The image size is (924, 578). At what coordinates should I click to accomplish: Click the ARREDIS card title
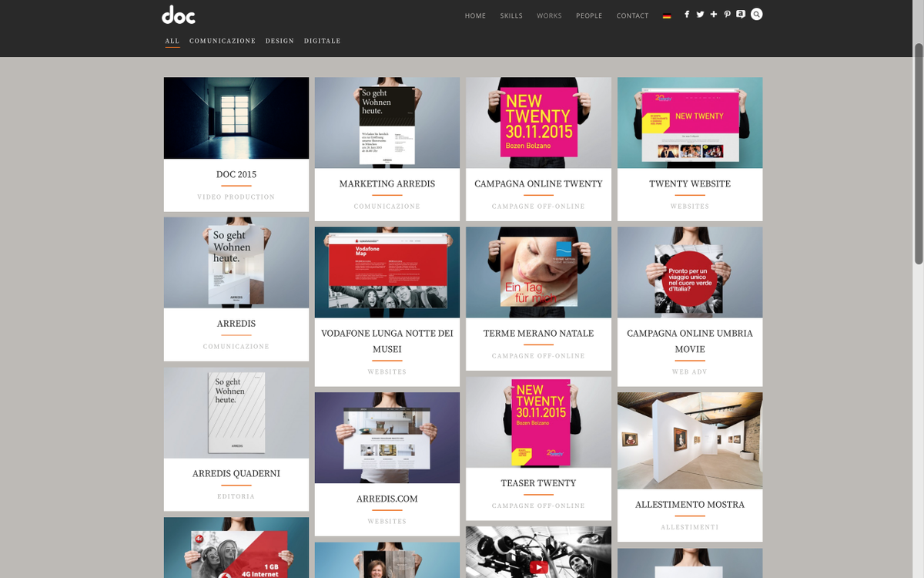coord(236,324)
